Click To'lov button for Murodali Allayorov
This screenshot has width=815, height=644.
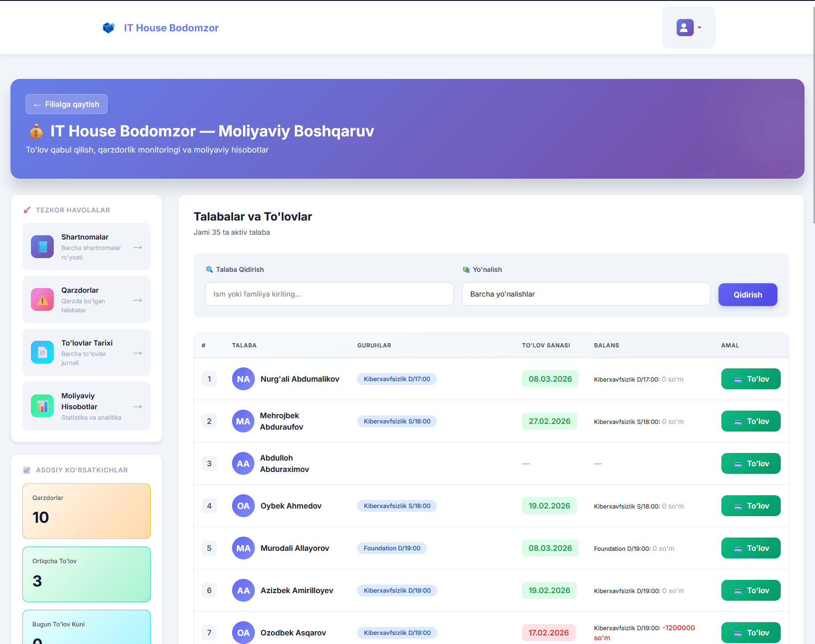click(x=750, y=548)
